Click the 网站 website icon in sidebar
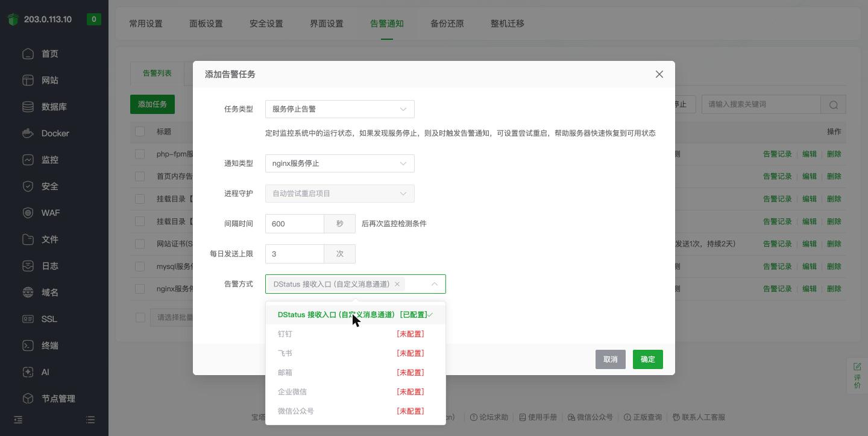The image size is (868, 436). (x=28, y=80)
